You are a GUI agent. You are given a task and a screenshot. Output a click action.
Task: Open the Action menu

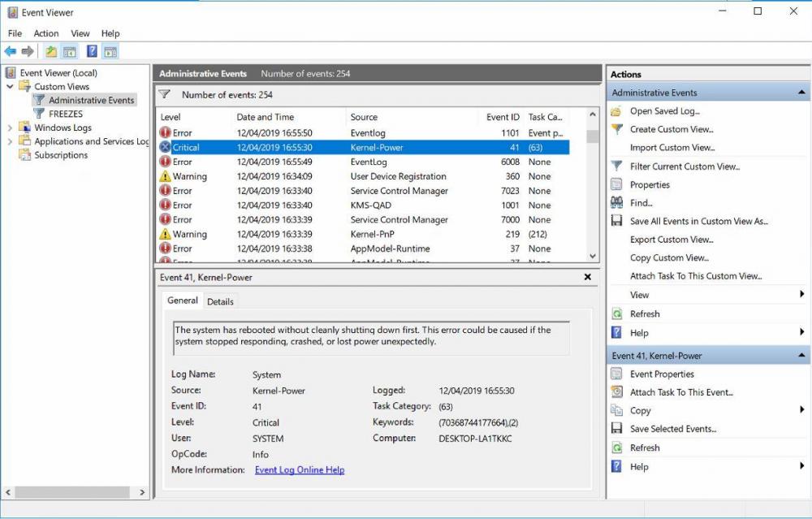pyautogui.click(x=46, y=33)
